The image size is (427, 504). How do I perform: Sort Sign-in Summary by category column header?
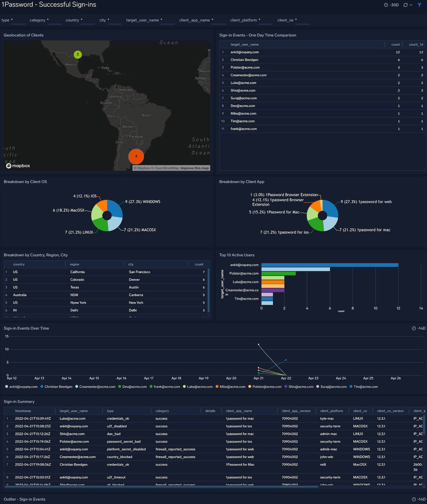coord(162,411)
